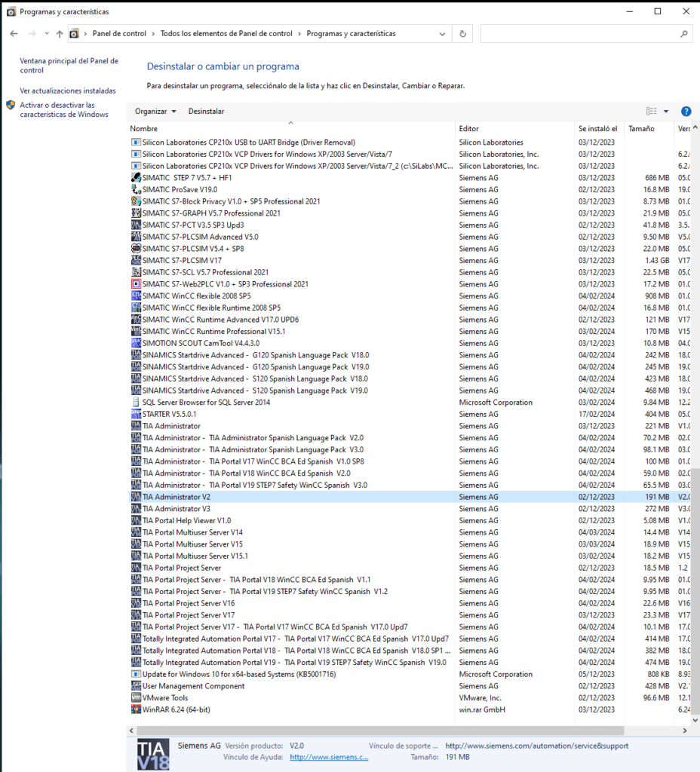This screenshot has width=700, height=772.
Task: Open Ver actualizaciones instaladas link
Action: pyautogui.click(x=67, y=90)
